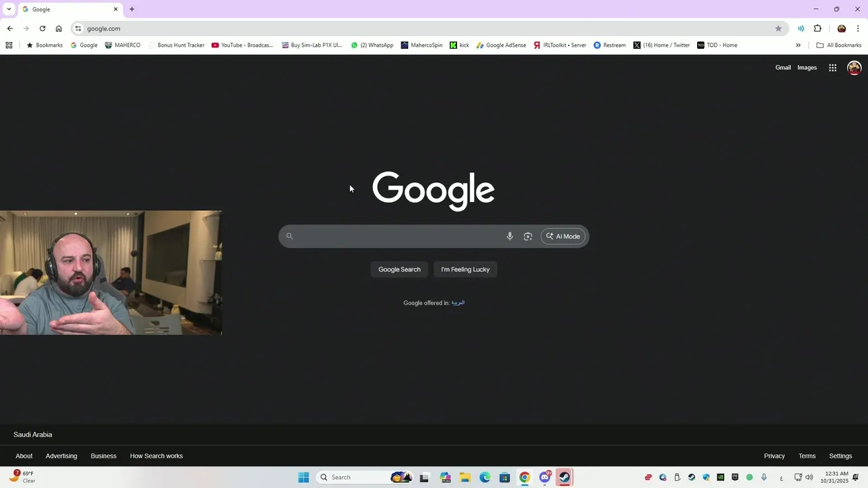This screenshot has width=868, height=488.
Task: Open the Google account profile picture
Action: tap(854, 68)
